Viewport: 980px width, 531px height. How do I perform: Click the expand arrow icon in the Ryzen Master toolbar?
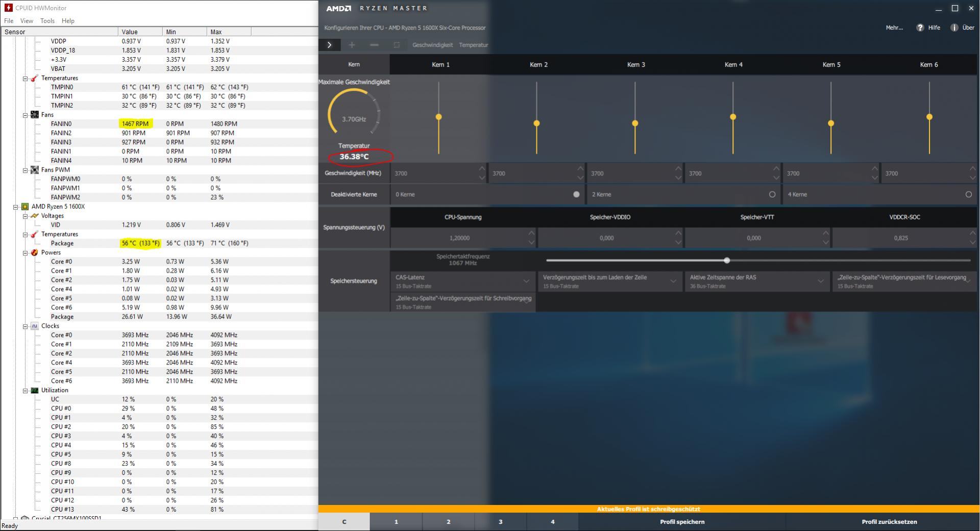[330, 45]
